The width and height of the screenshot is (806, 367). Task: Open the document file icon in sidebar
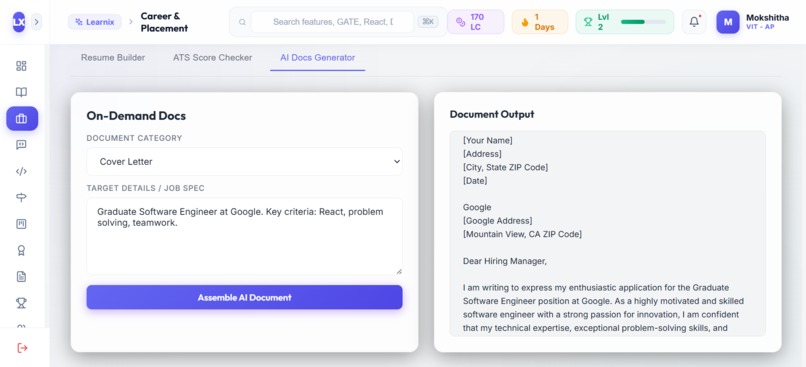point(21,277)
